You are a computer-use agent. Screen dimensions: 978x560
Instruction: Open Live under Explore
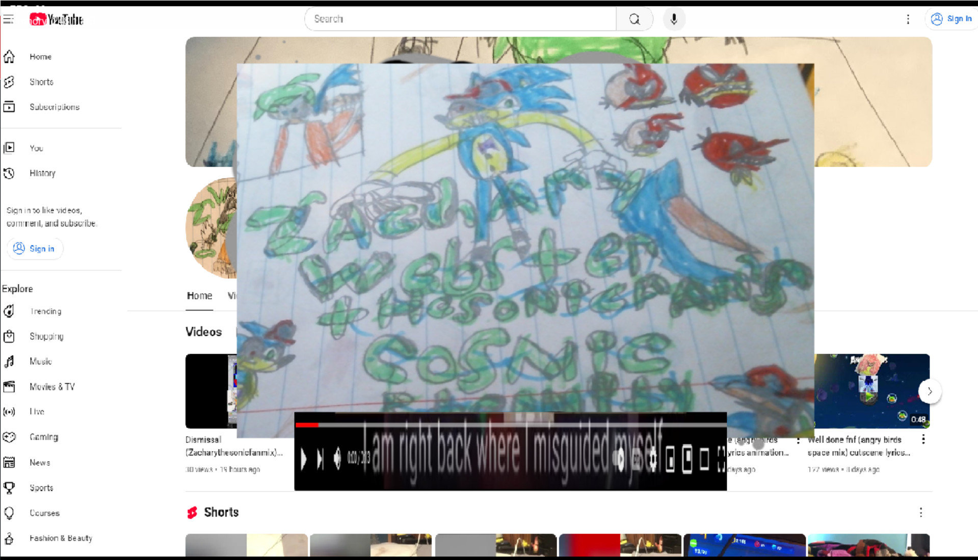pyautogui.click(x=37, y=412)
